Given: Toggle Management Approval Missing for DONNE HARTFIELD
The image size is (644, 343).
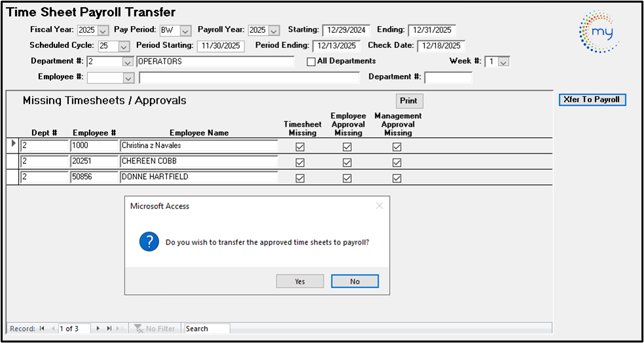Looking at the screenshot, I should tap(396, 178).
